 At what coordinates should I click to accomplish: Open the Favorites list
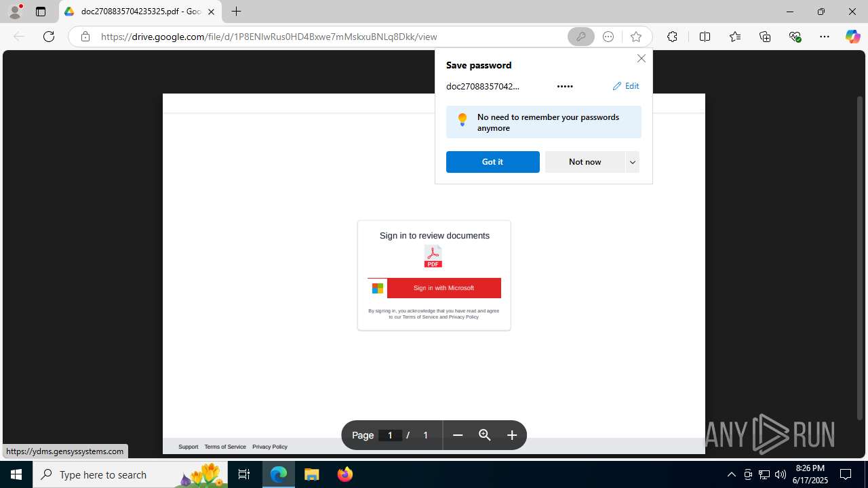pyautogui.click(x=735, y=37)
